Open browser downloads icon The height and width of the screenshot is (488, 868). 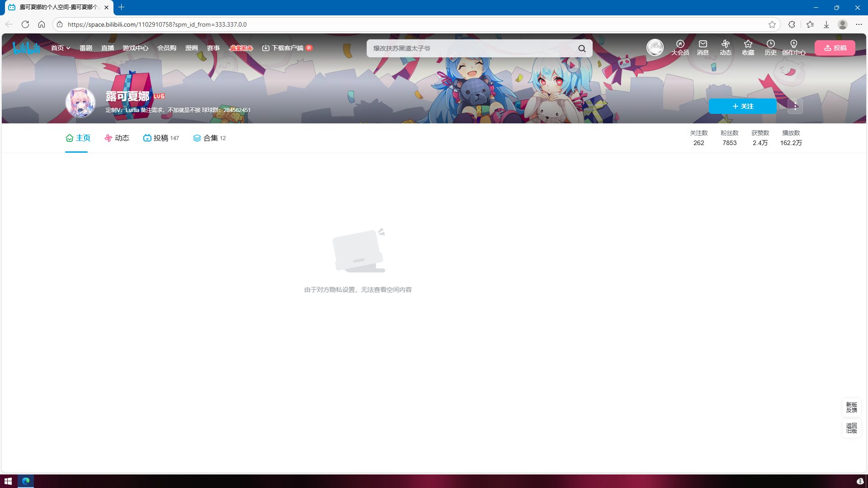pos(826,24)
